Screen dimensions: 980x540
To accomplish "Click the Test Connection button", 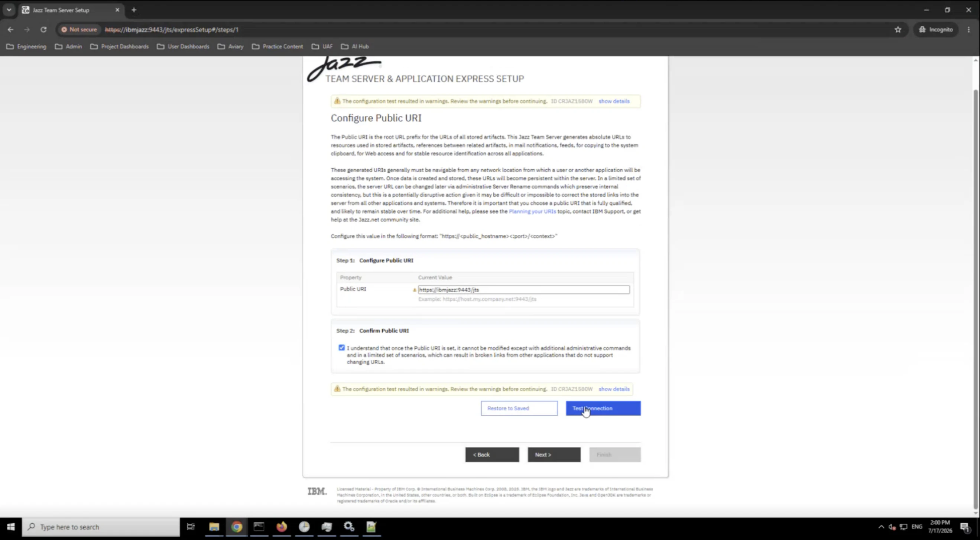I will 603,409.
